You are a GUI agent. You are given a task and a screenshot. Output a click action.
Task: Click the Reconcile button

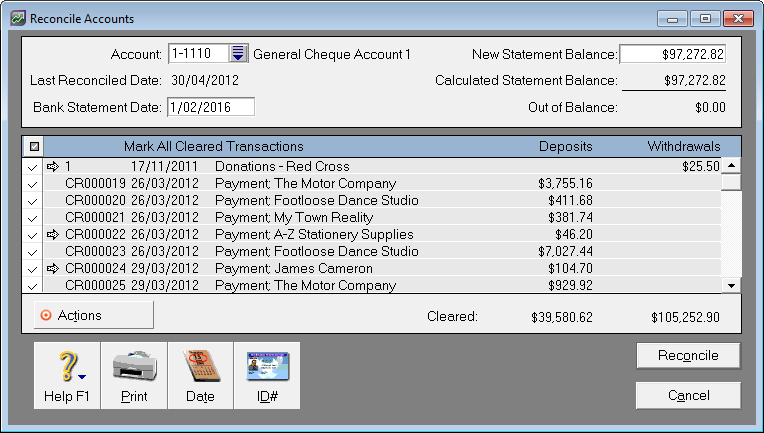click(x=688, y=356)
